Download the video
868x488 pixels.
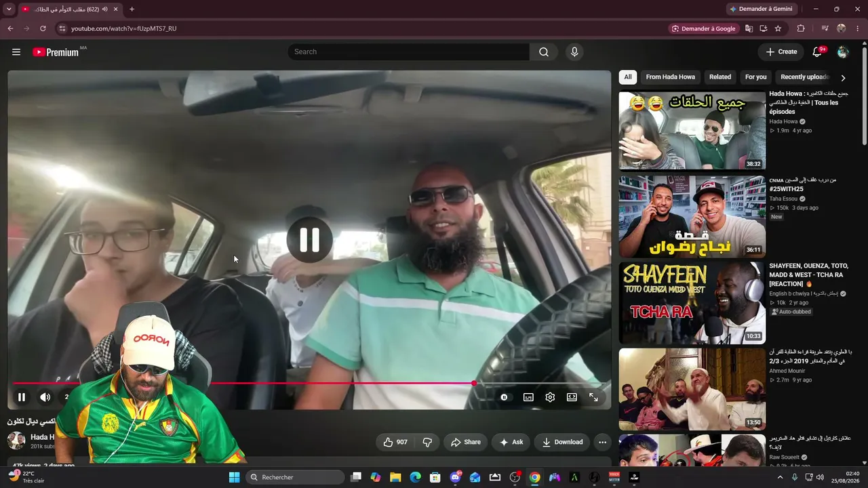562,443
